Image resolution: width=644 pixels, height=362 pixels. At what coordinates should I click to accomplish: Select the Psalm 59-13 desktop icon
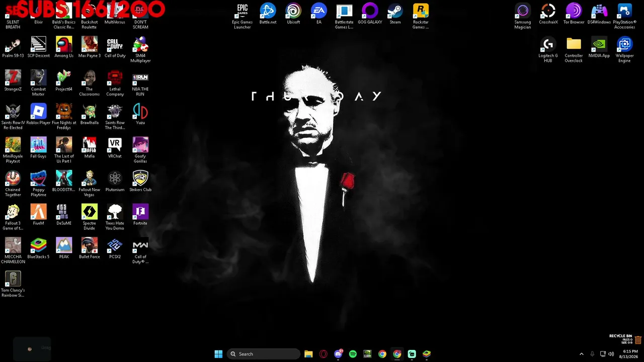pos(13,48)
